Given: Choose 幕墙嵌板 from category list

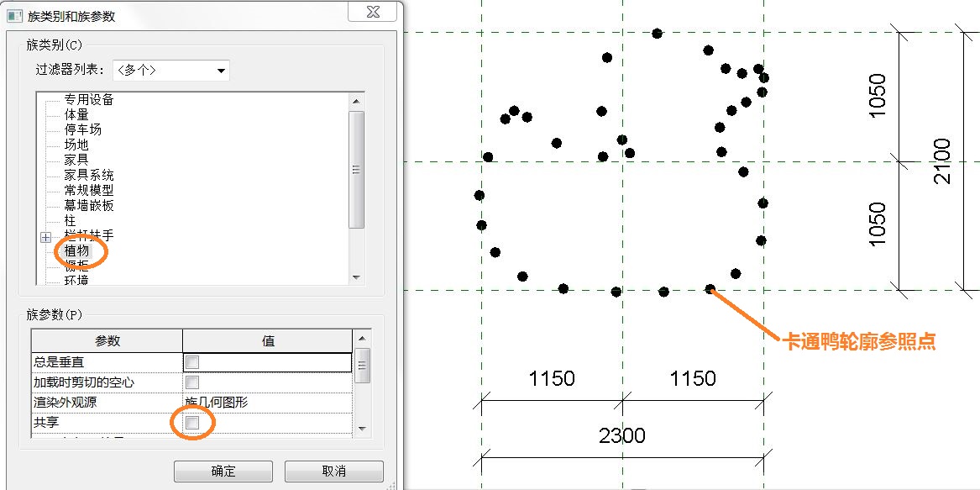Looking at the screenshot, I should point(89,205).
